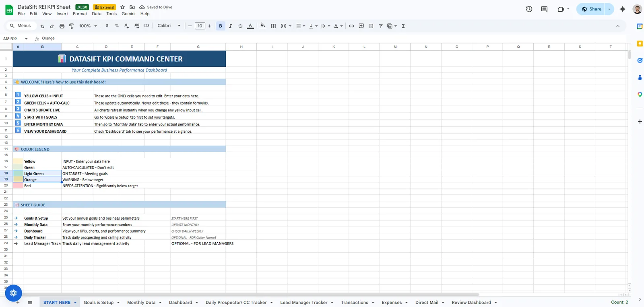Insert link icon in toolbar
This screenshot has height=307, width=644.
tap(351, 26)
